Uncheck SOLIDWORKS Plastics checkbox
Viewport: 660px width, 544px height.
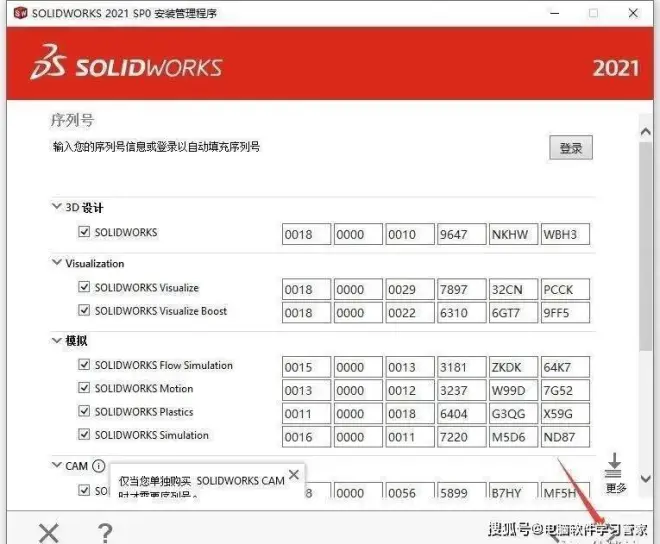pyautogui.click(x=84, y=411)
